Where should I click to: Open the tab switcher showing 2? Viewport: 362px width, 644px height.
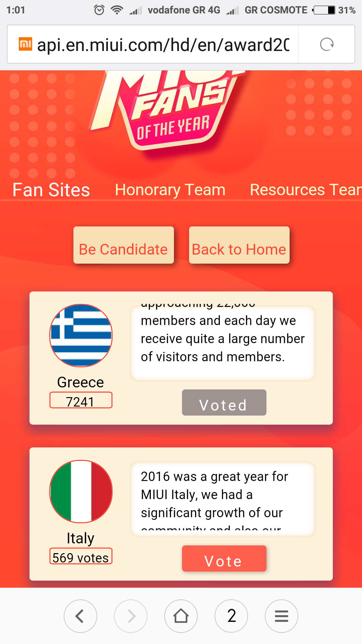(231, 616)
